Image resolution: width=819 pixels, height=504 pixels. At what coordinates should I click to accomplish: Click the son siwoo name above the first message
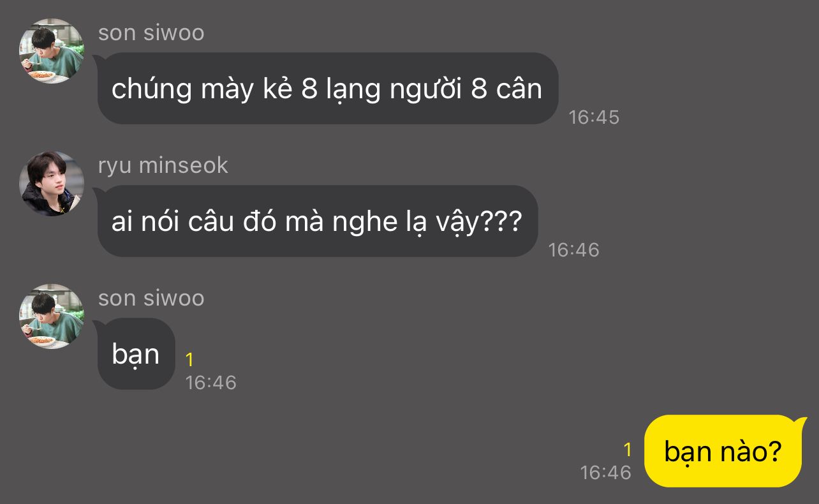(151, 33)
